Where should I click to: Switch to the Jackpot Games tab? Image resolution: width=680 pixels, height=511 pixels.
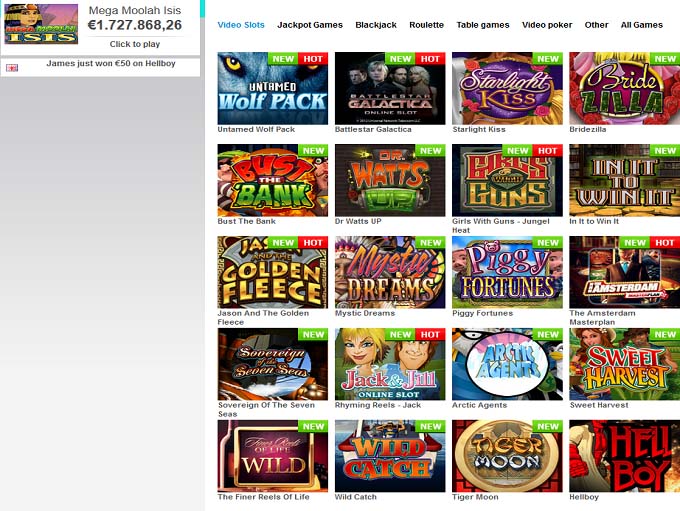(310, 25)
